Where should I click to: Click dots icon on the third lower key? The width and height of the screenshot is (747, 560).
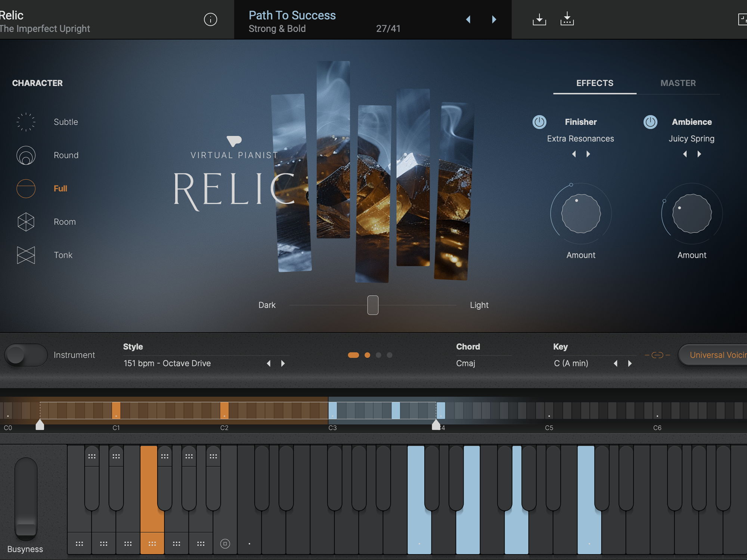128,544
